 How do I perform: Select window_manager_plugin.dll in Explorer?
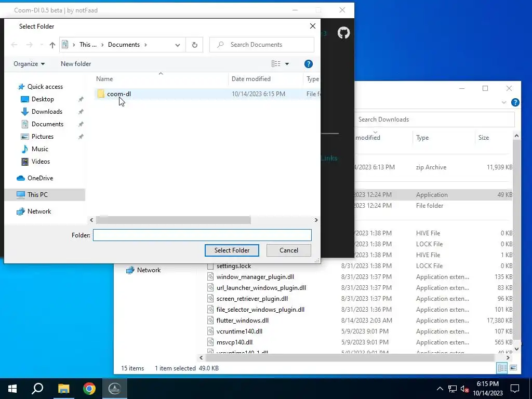point(255,277)
